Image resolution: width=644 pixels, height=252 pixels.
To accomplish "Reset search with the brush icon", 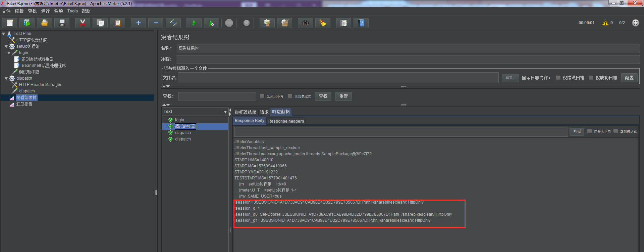I will (323, 23).
